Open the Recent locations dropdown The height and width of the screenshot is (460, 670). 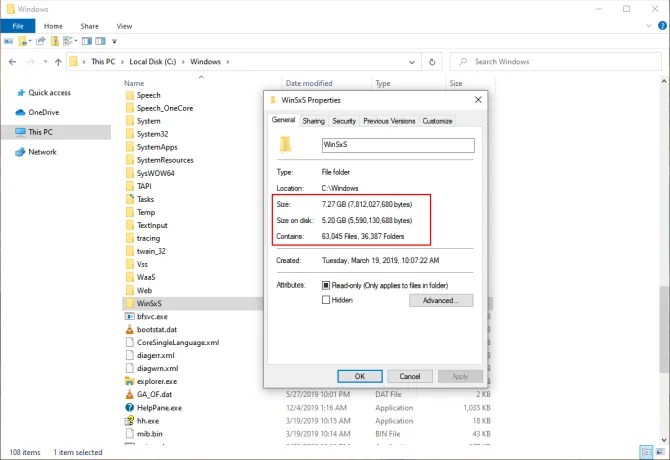(x=45, y=62)
